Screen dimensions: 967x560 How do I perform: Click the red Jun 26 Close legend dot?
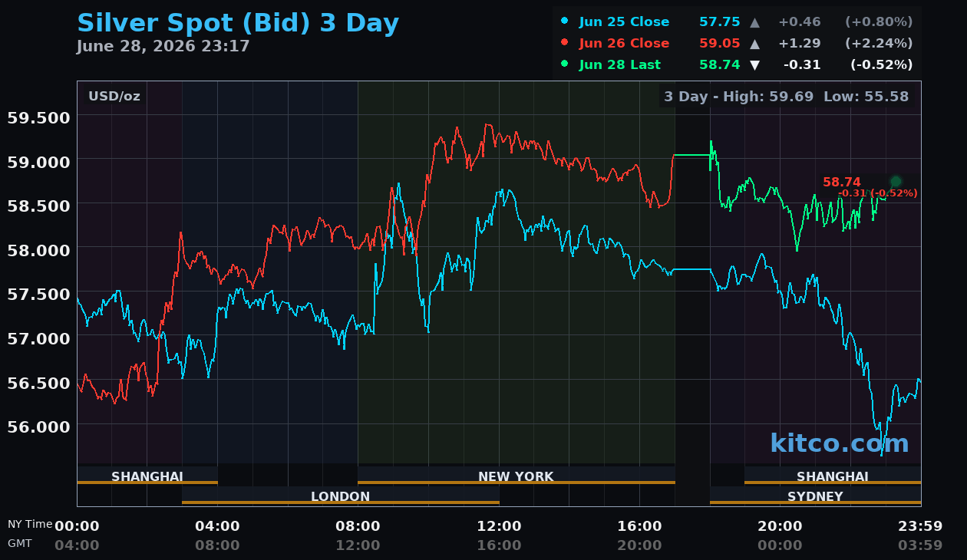click(565, 42)
